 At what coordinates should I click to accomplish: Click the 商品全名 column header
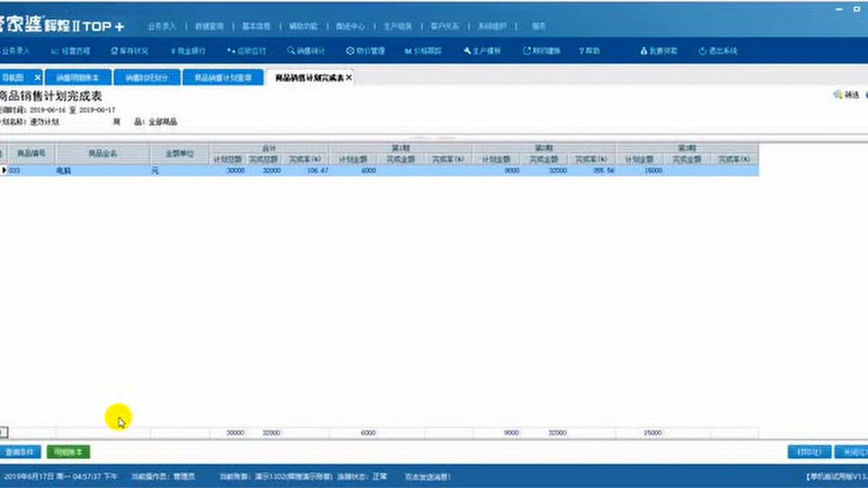(103, 154)
